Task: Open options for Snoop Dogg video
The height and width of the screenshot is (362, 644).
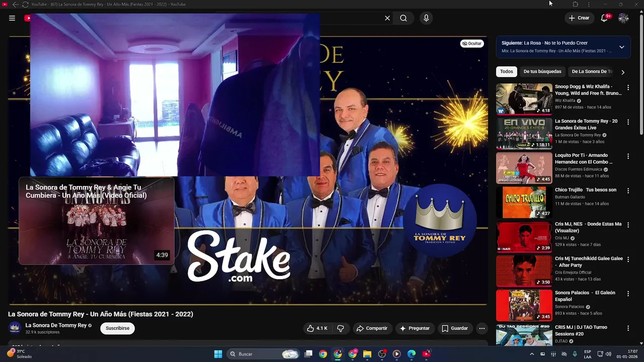Action: (x=628, y=87)
